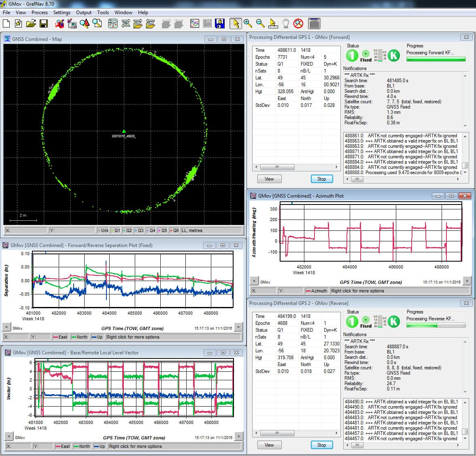
Task: Open the Process menu
Action: [40, 13]
